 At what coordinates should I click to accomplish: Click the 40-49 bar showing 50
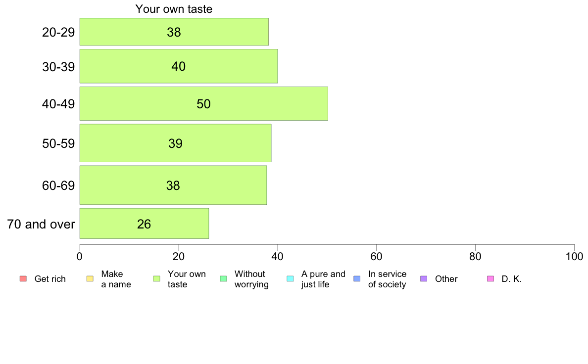[x=203, y=103]
